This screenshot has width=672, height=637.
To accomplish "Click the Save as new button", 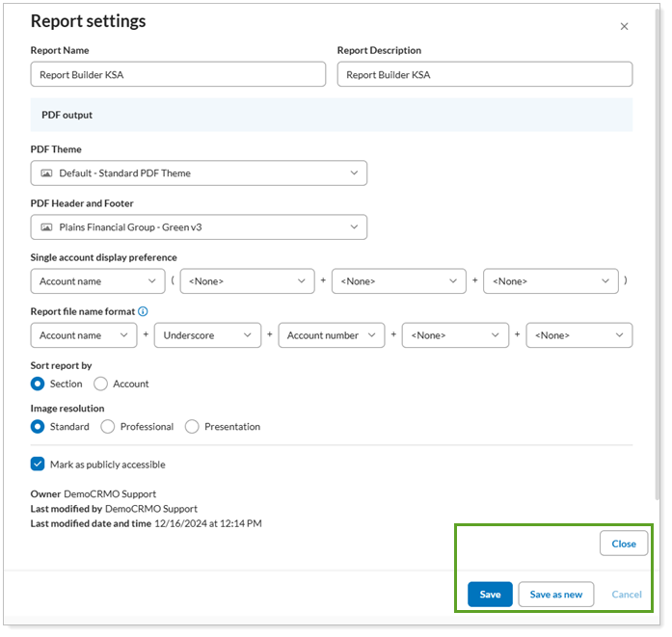I will click(556, 595).
